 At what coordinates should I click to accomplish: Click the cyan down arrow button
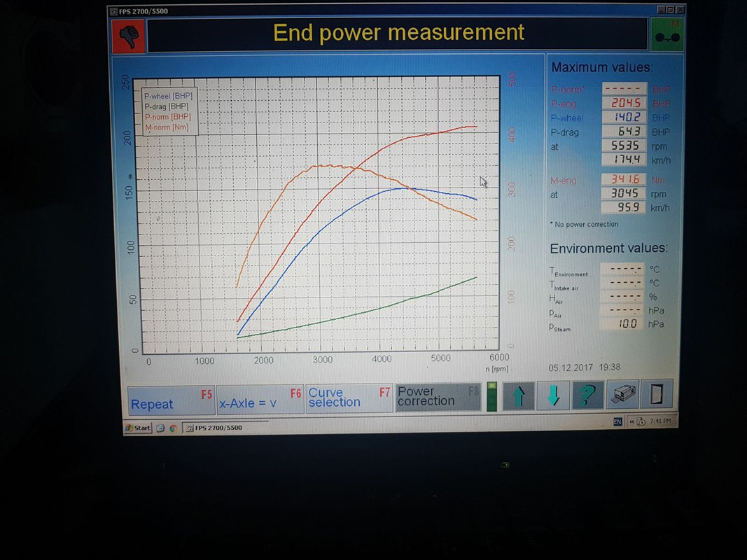tap(553, 395)
